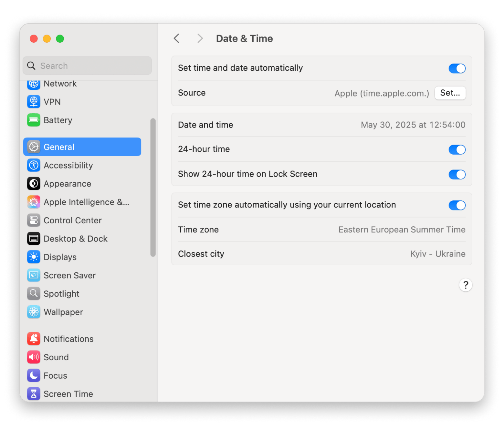Image resolution: width=504 pixels, height=428 pixels.
Task: Open the Spotlight settings pane
Action: [61, 294]
